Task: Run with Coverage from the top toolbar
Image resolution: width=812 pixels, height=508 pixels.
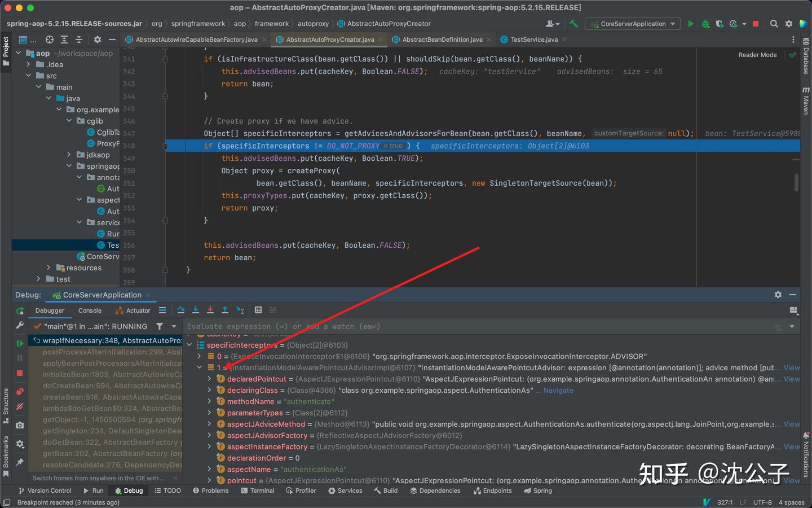Action: [720, 24]
